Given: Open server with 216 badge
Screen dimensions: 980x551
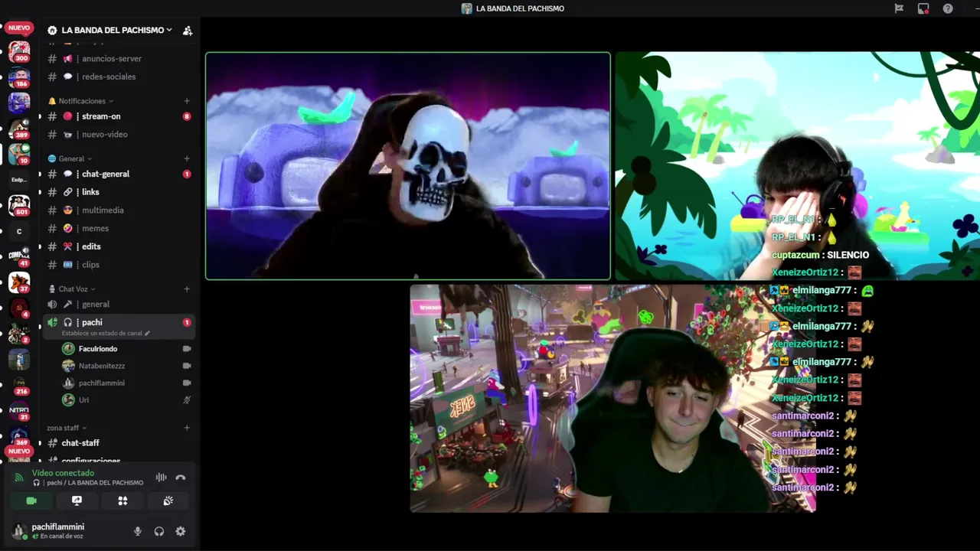Looking at the screenshot, I should click(19, 385).
